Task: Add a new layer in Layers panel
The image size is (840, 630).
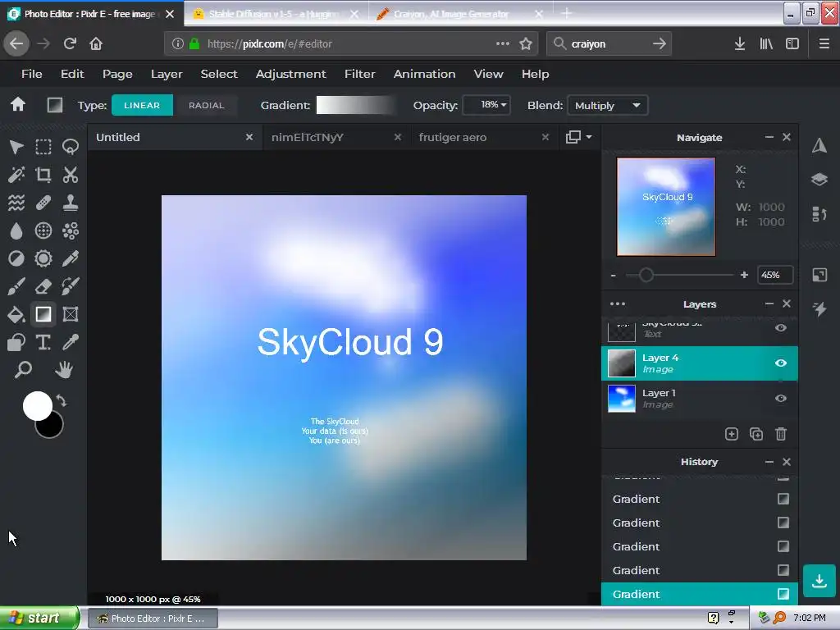Action: [x=732, y=434]
